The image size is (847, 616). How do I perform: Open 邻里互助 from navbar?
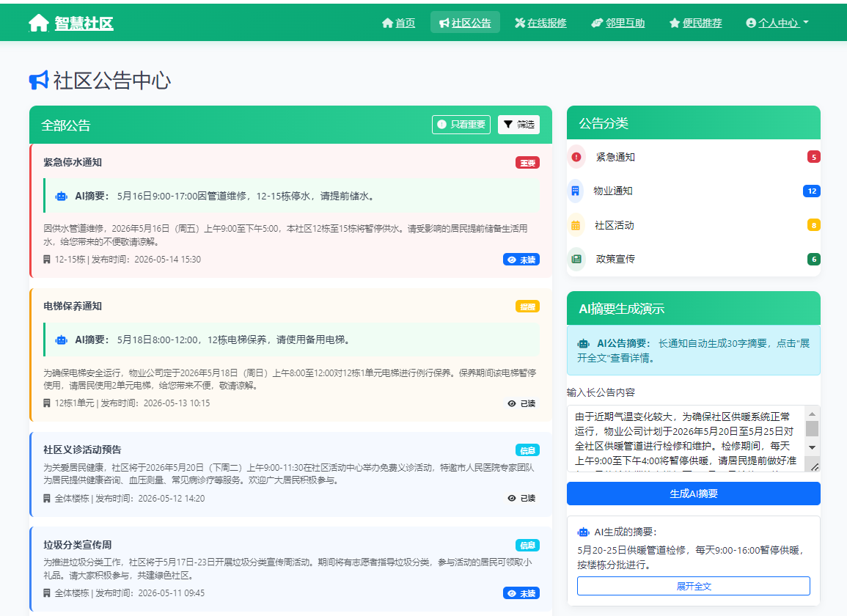(618, 23)
